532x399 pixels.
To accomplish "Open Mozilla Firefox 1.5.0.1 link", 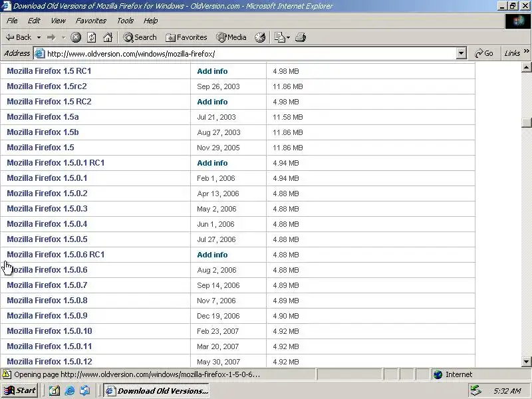I will [x=47, y=178].
